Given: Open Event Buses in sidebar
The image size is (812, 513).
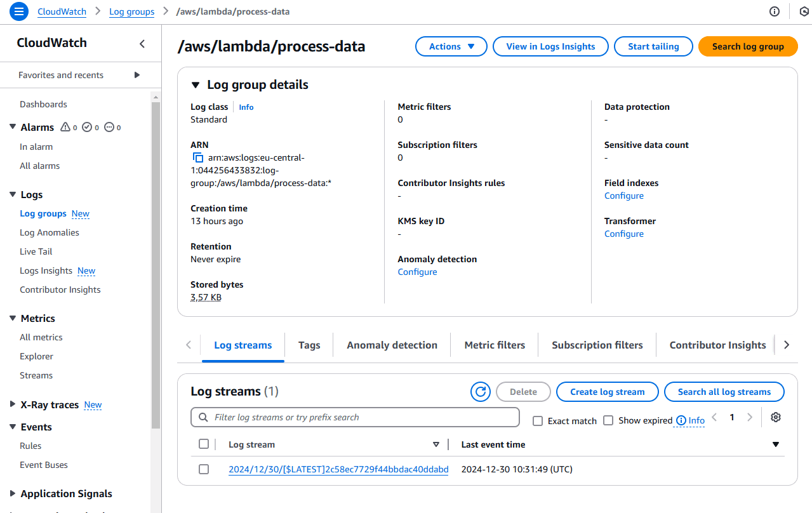Looking at the screenshot, I should (x=44, y=465).
